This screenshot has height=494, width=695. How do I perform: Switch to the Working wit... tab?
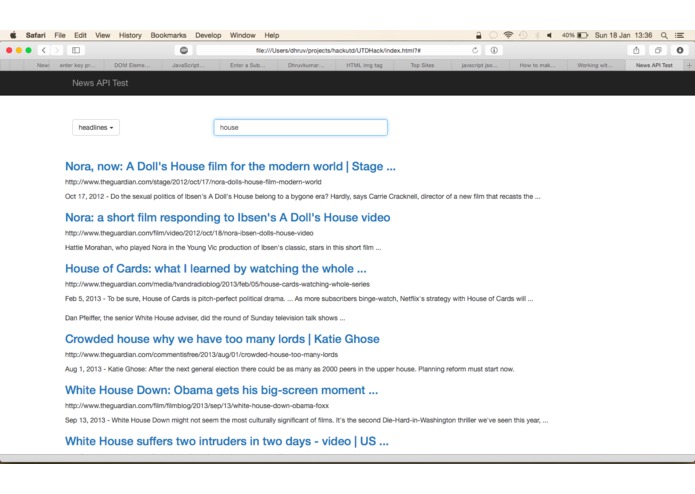[595, 65]
